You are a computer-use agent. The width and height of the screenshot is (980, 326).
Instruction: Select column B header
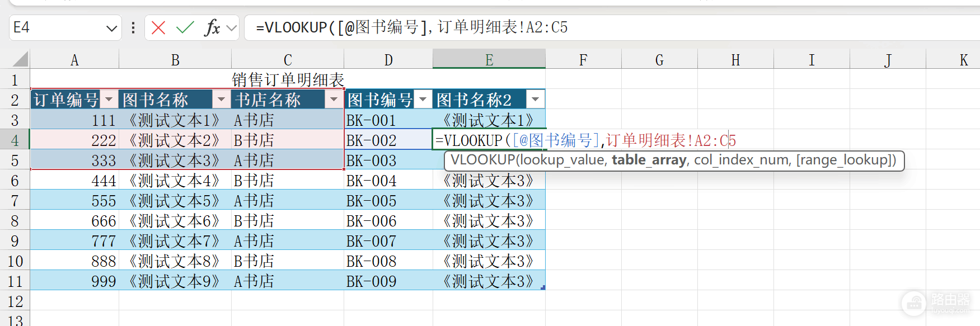pos(175,59)
